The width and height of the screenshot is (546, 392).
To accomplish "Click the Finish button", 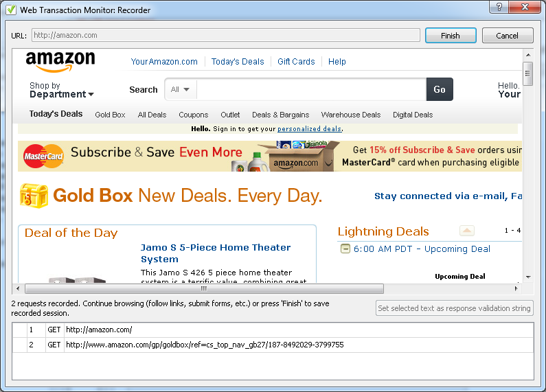I will (x=451, y=36).
